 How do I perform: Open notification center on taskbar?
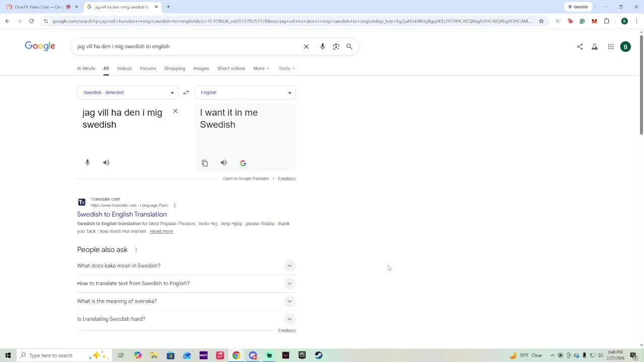coord(633,355)
